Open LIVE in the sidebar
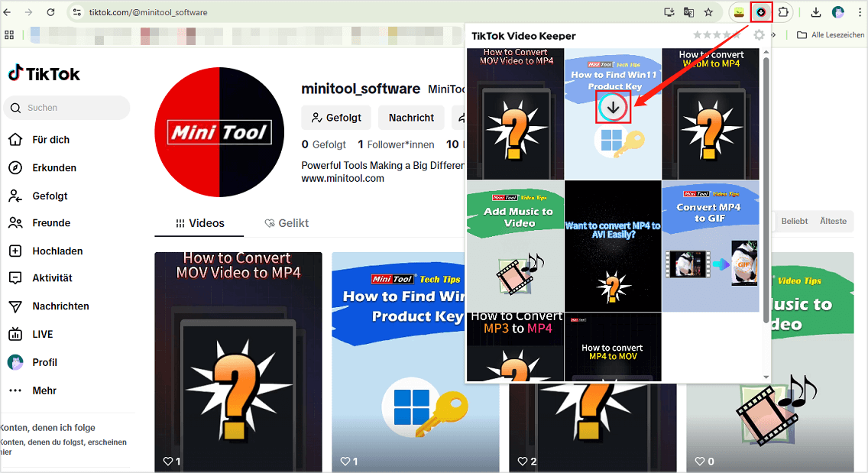The image size is (868, 473). pos(31,335)
